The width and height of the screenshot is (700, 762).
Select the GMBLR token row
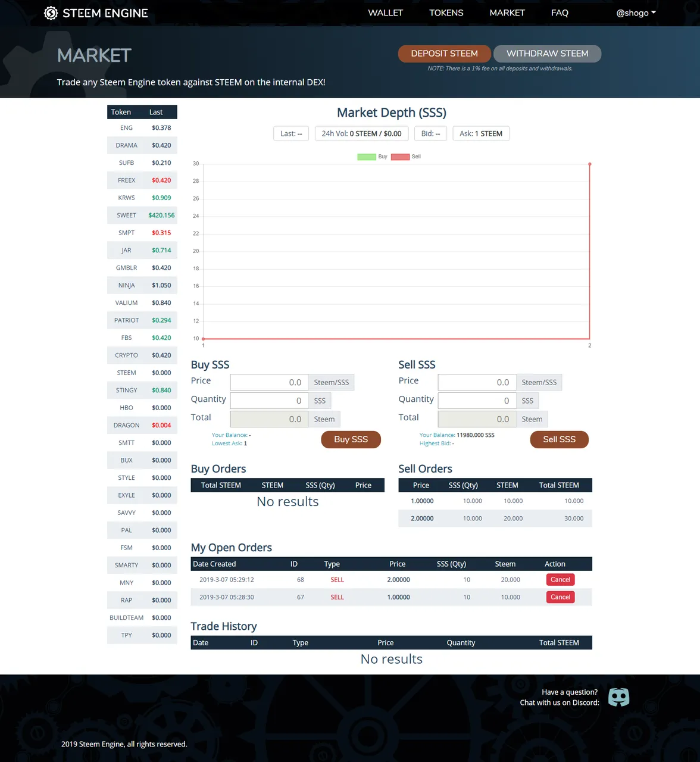pyautogui.click(x=142, y=268)
